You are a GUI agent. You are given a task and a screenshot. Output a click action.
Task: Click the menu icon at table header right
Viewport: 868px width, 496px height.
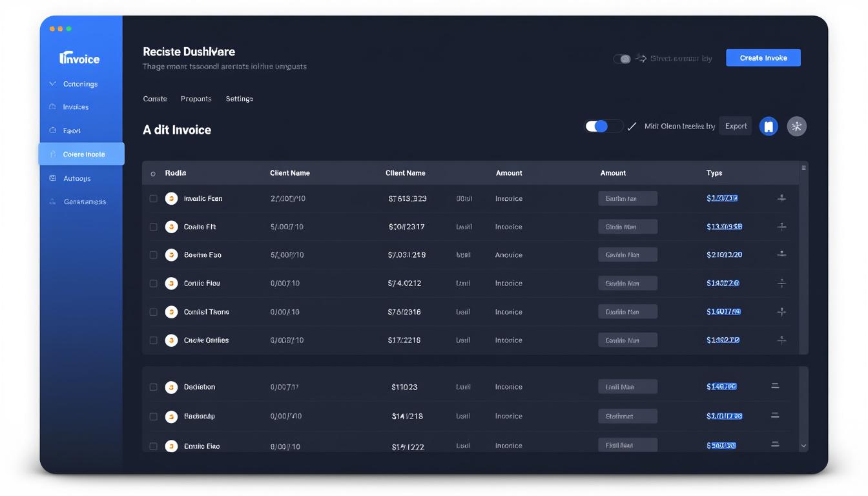coord(803,168)
